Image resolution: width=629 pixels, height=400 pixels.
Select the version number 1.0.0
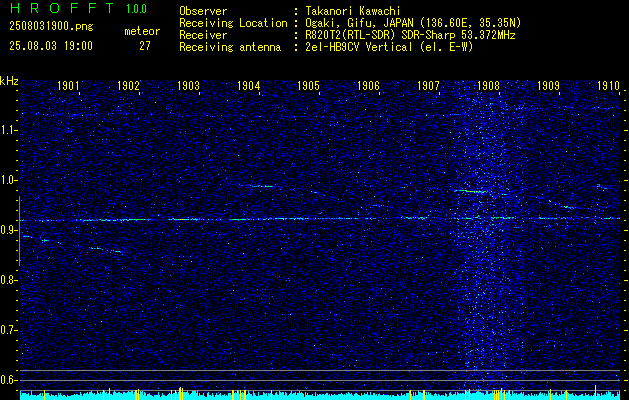click(x=136, y=8)
